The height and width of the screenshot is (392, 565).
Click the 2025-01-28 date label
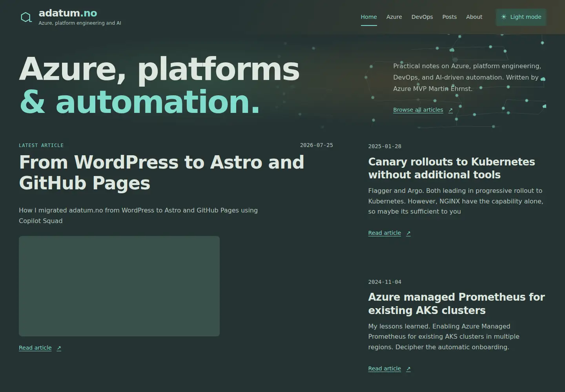(x=385, y=146)
